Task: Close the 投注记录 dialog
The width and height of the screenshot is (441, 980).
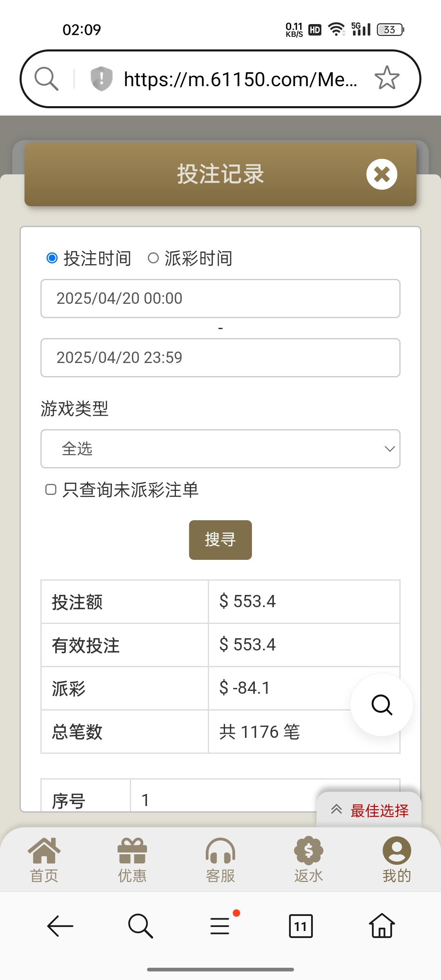Action: click(381, 174)
